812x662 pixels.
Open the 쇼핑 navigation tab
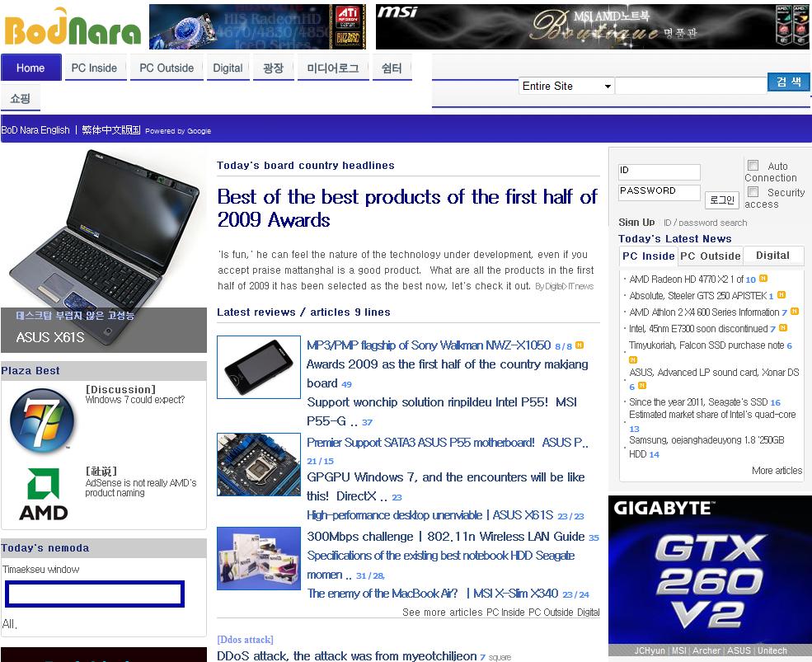tap(21, 98)
